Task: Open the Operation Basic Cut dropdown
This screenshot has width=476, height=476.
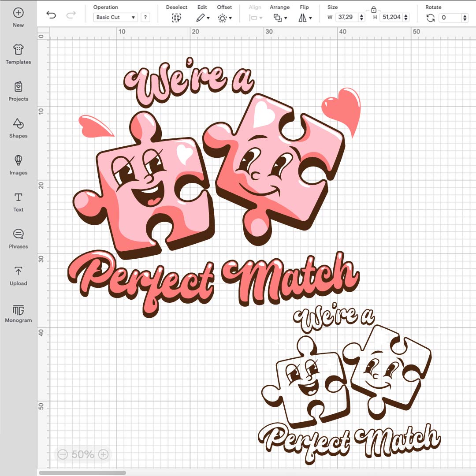Action: pos(115,17)
